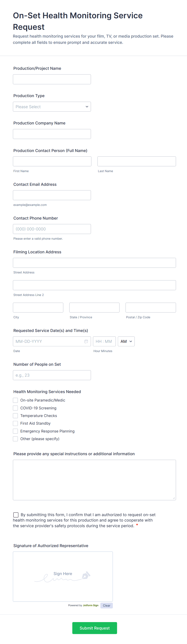Click the pen icon in signature box
The width and height of the screenshot is (187, 644).
[x=86, y=575]
